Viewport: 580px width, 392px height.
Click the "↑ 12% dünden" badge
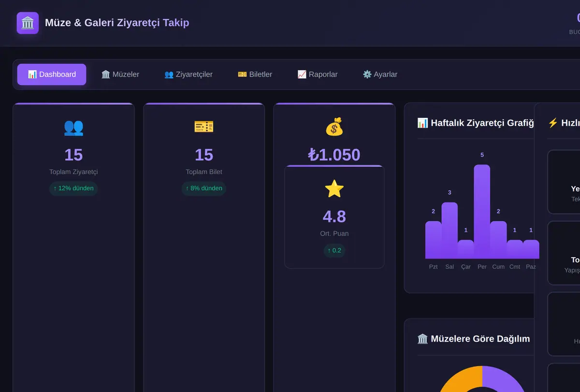tap(73, 188)
